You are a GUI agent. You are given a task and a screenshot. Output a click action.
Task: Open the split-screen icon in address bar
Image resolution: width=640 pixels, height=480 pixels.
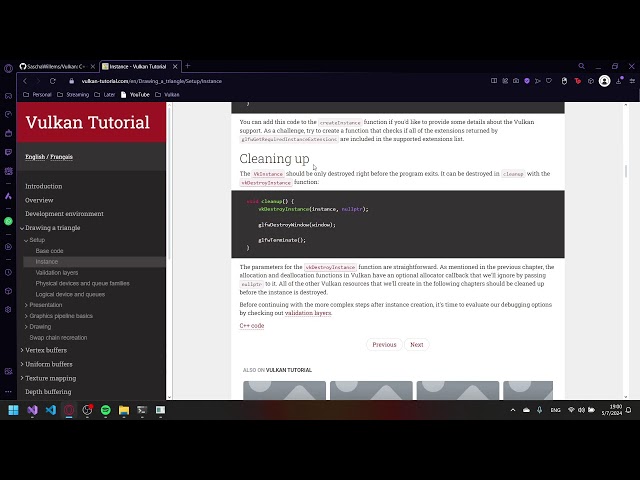[x=494, y=81]
